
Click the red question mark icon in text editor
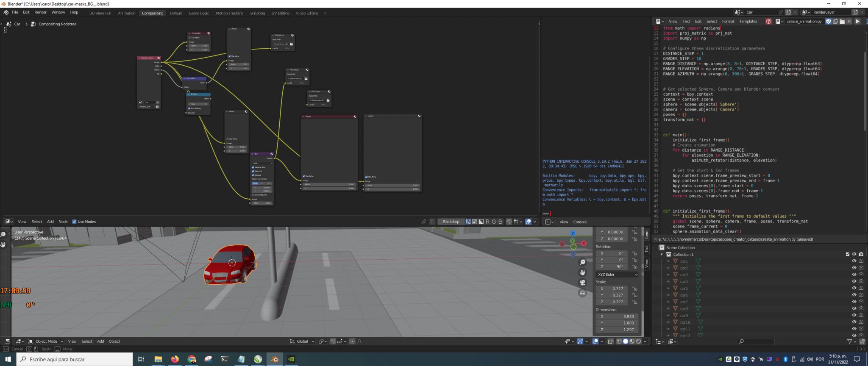768,21
